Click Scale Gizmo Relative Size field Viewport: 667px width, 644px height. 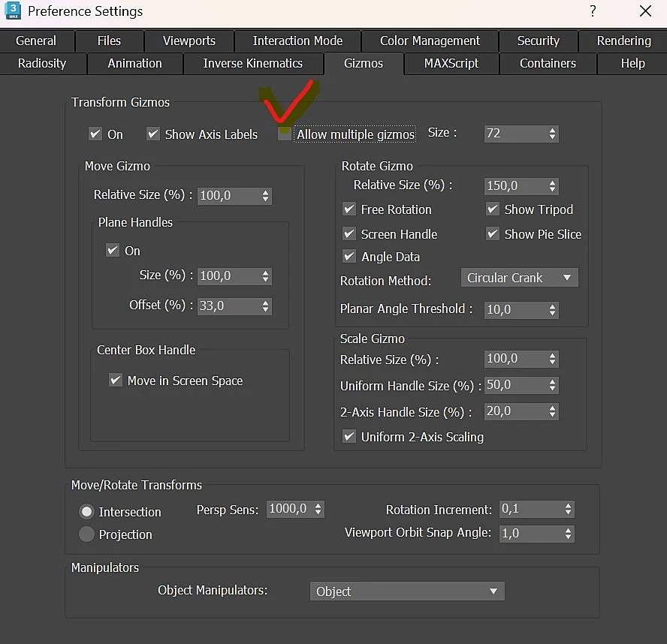tap(515, 359)
